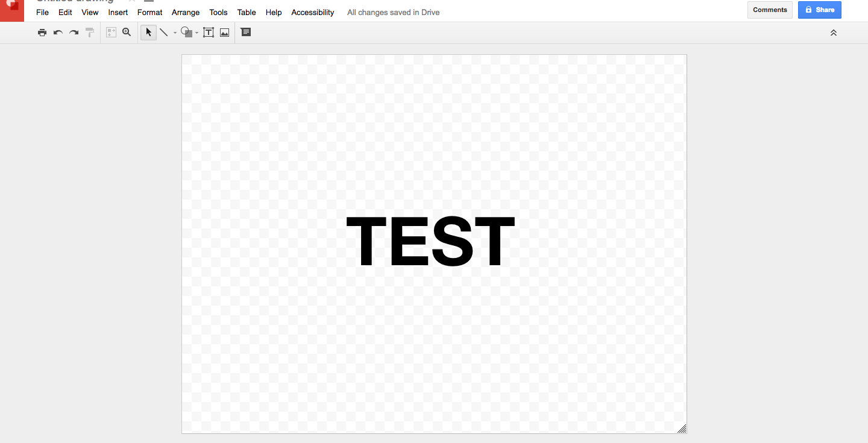The width and height of the screenshot is (868, 443).
Task: Open the Edit menu
Action: [65, 12]
